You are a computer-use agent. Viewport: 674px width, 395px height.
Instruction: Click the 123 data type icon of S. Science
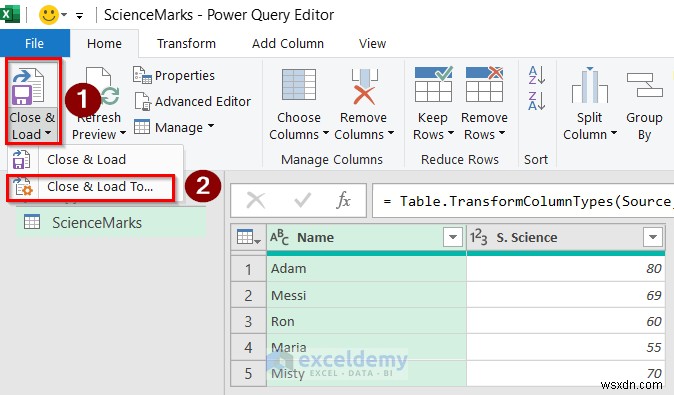478,237
